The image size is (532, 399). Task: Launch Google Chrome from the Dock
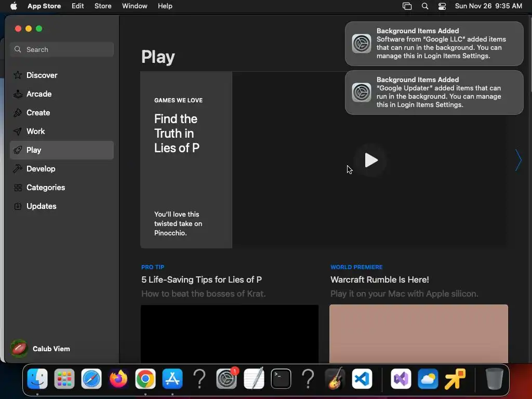pyautogui.click(x=145, y=379)
